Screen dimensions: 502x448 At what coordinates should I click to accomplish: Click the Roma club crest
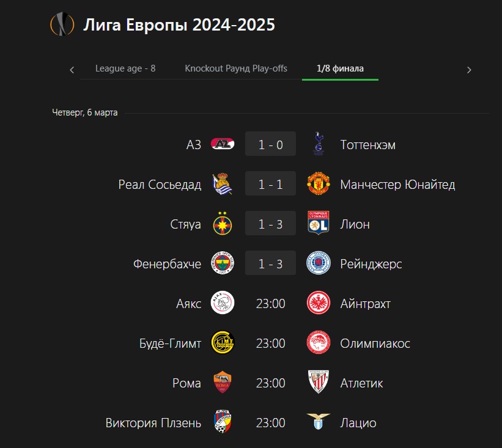[x=223, y=382]
